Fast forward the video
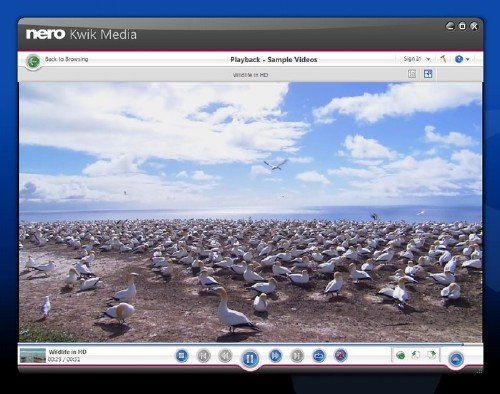500x394 pixels. point(275,356)
